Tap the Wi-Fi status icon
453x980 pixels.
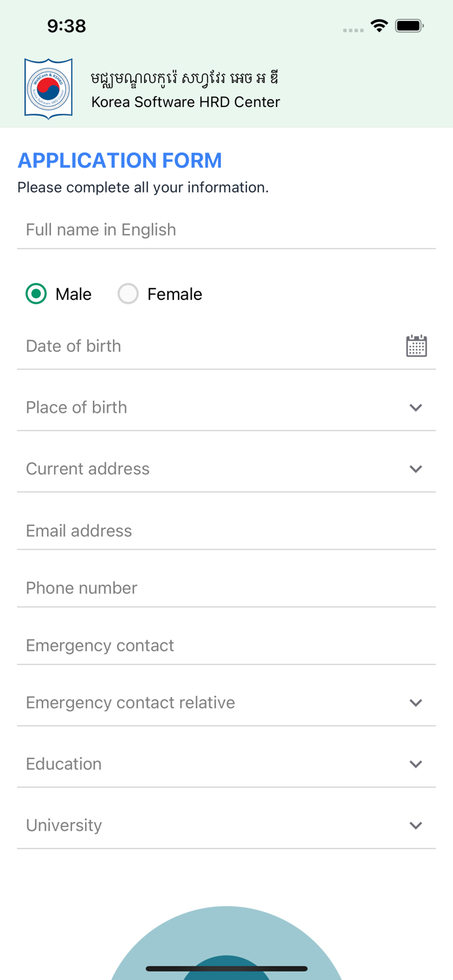(380, 26)
